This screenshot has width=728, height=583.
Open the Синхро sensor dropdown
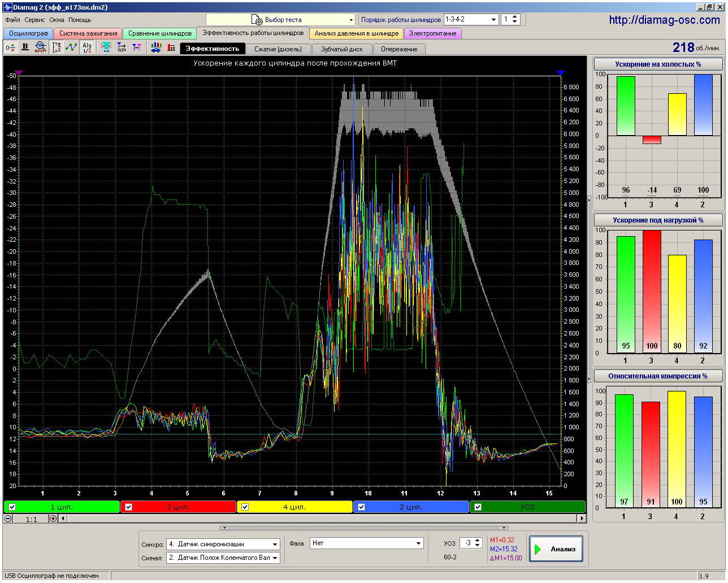(223, 544)
